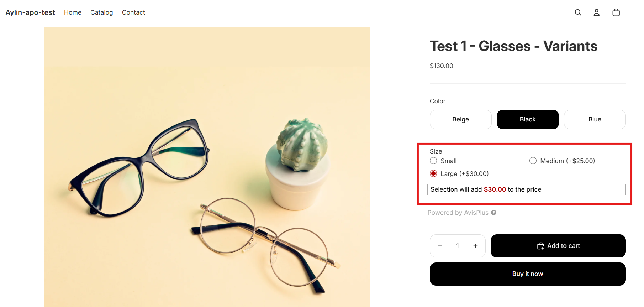Decrease quantity with the minus icon
The width and height of the screenshot is (644, 307).
tap(440, 246)
